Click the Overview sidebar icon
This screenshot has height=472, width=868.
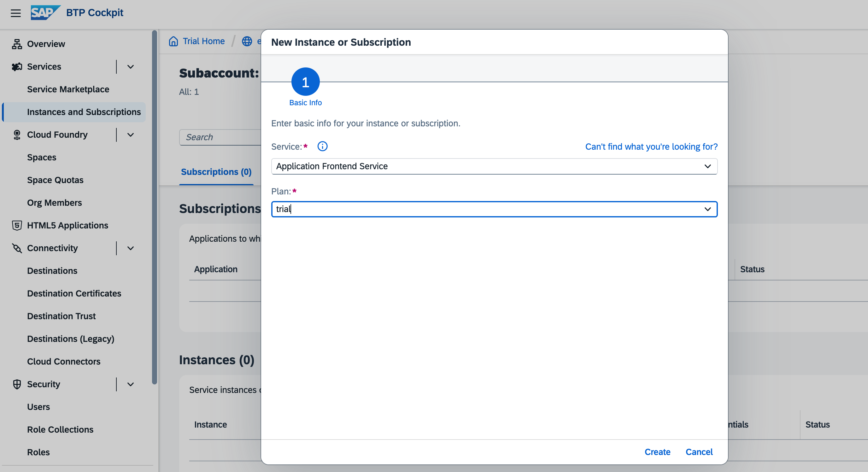[x=17, y=44]
